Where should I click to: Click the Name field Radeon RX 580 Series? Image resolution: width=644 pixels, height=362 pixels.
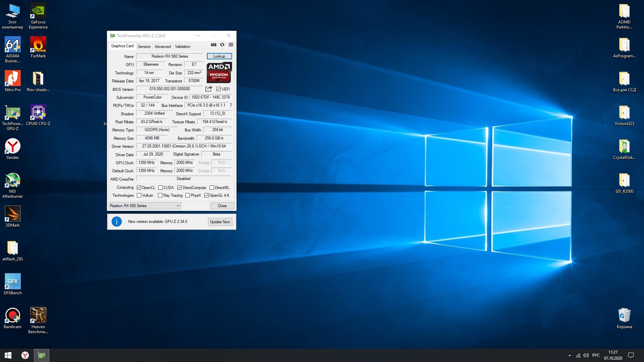170,56
